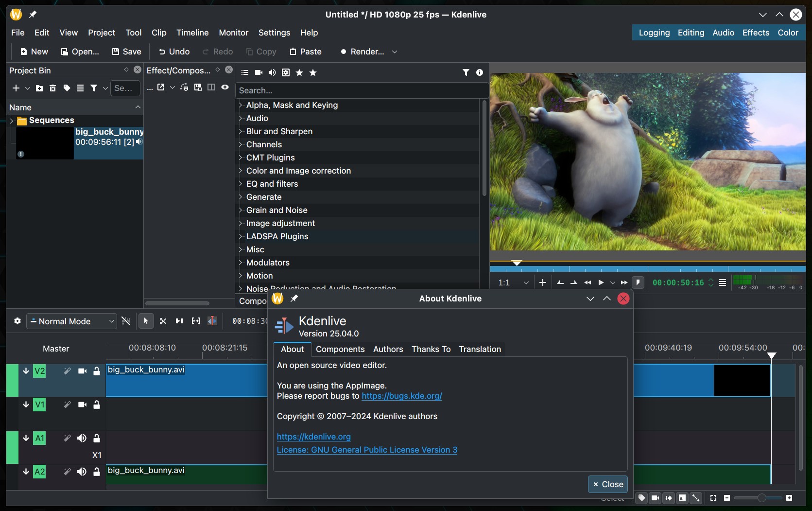Viewport: 812px width, 511px height.
Task: Show all effects with the main list icon
Action: pyautogui.click(x=245, y=72)
